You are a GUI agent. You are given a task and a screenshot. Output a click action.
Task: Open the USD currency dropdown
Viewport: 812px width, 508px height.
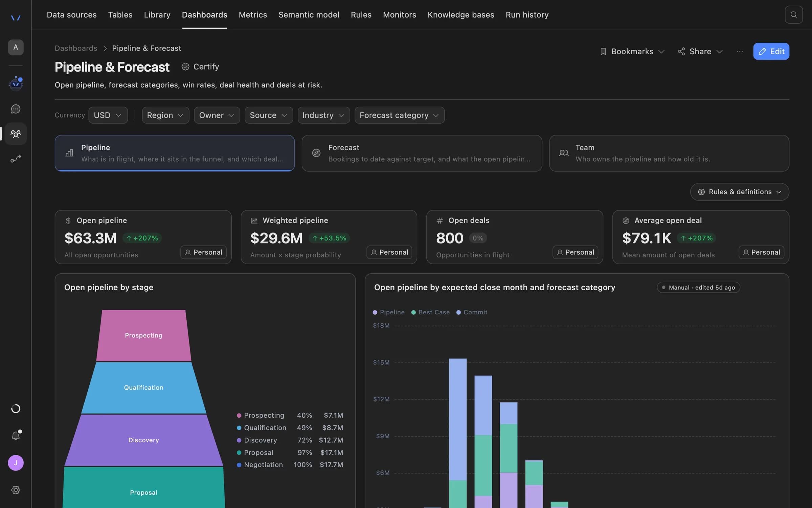point(108,115)
